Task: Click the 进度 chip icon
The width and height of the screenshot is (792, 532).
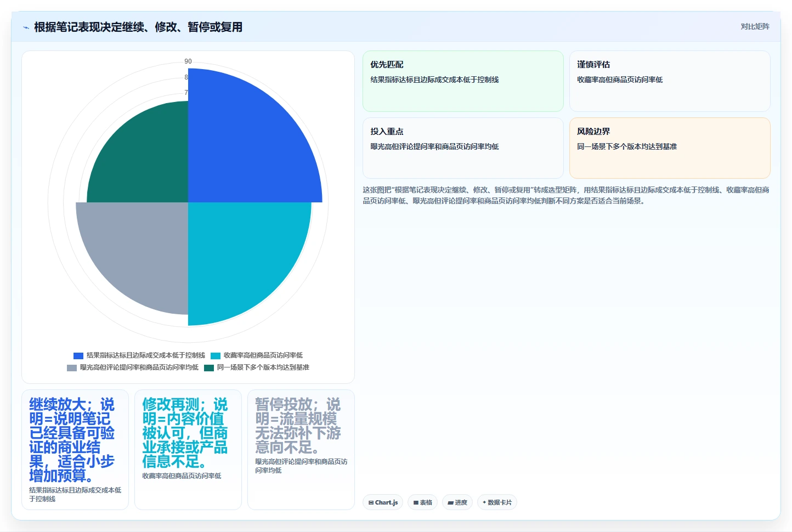Action: click(x=451, y=502)
